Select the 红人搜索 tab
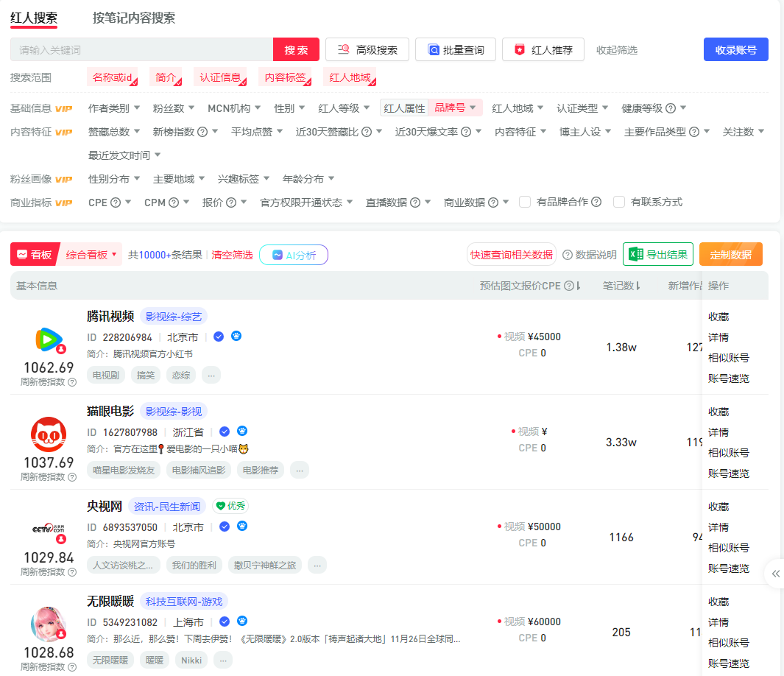 [34, 18]
